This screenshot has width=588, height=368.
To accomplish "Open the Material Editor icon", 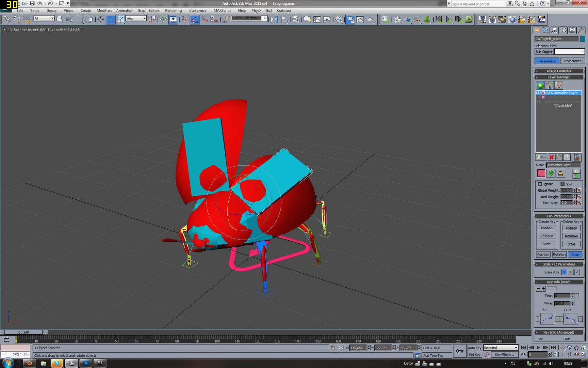I will click(339, 19).
